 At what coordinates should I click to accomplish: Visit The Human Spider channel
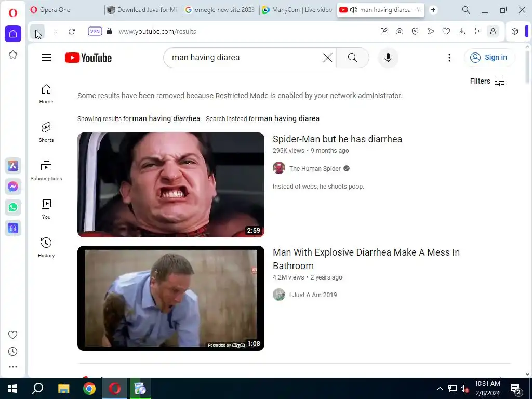[x=315, y=169]
